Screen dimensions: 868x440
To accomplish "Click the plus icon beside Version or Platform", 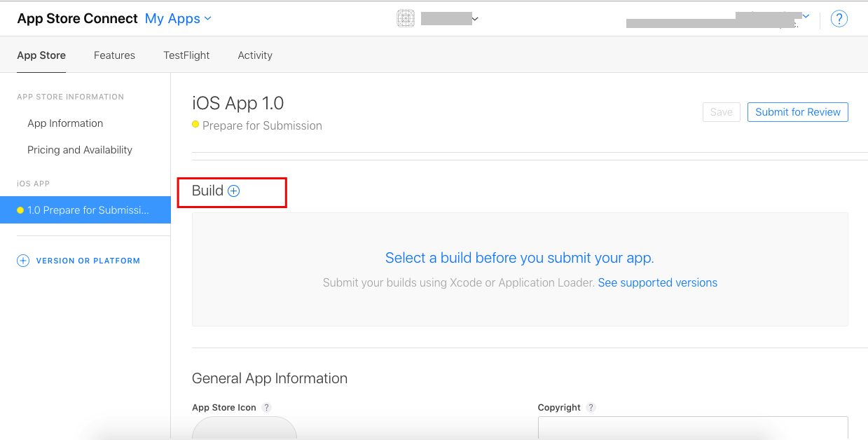I will [23, 261].
